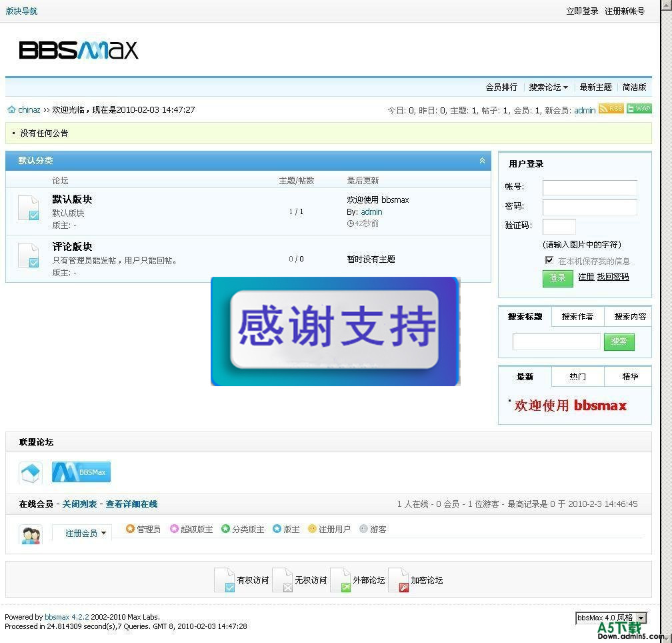
Task: Select the 搜索内容 tab
Action: pyautogui.click(x=629, y=317)
